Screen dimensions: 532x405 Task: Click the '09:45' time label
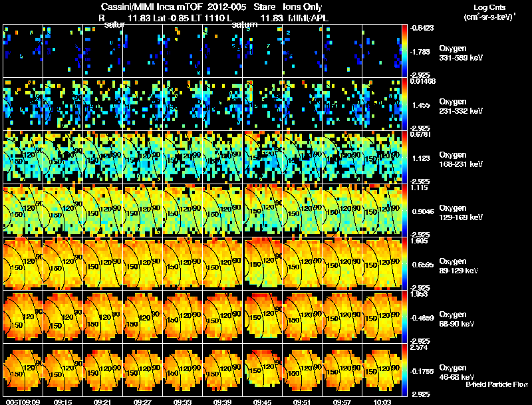[x=262, y=402]
